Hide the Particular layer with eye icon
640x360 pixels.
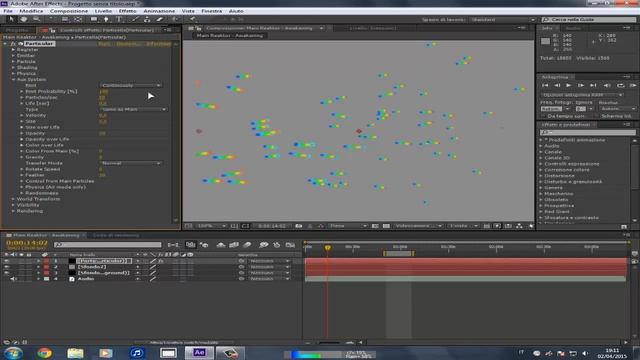coord(7,261)
